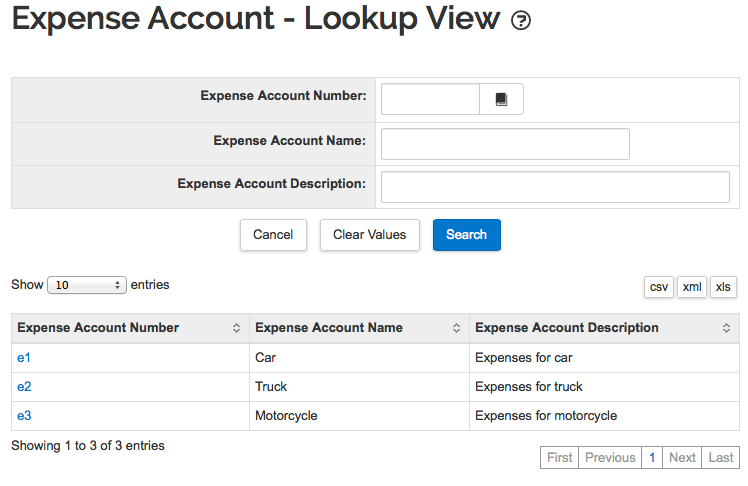Clear Values in the search form

coord(370,235)
